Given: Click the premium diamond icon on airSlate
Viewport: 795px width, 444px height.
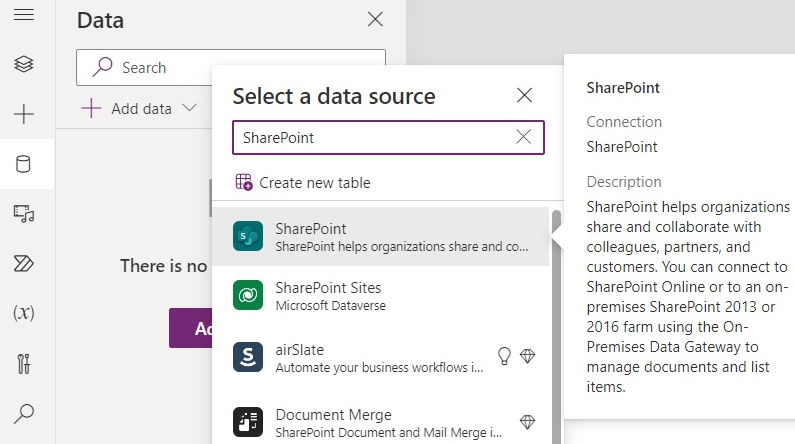Looking at the screenshot, I should 527,356.
